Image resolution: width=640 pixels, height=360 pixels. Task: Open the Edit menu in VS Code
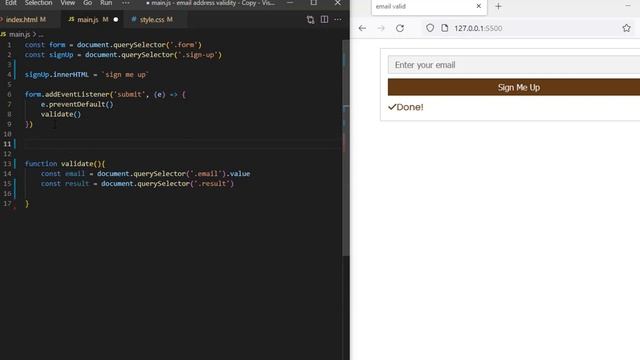(11, 3)
